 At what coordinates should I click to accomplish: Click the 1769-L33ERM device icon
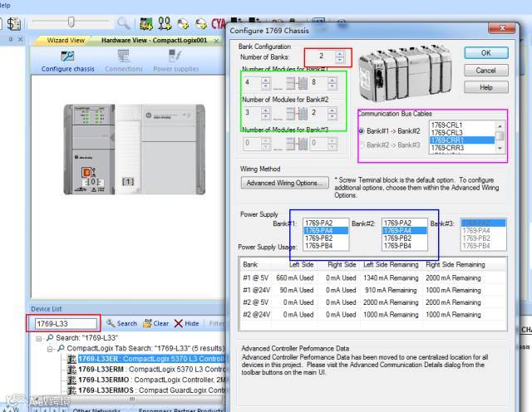point(71,370)
